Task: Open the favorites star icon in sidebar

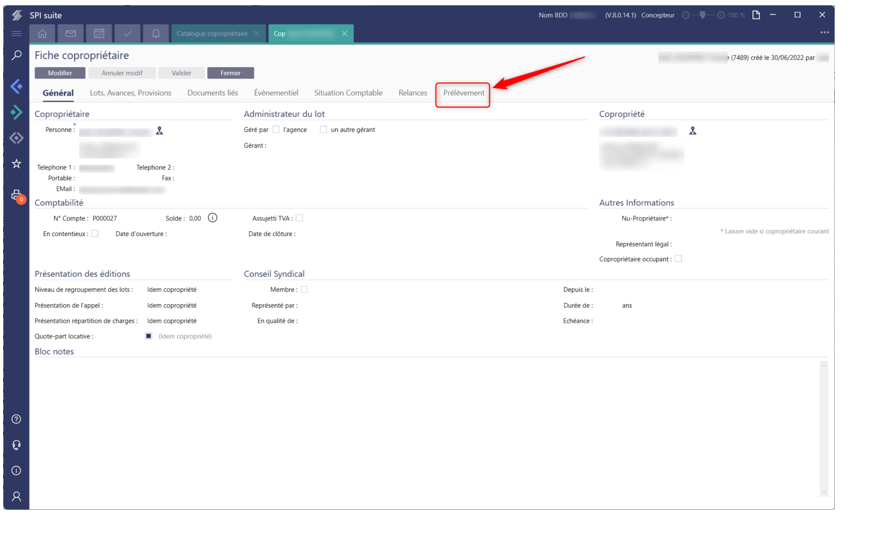Action: pos(16,163)
